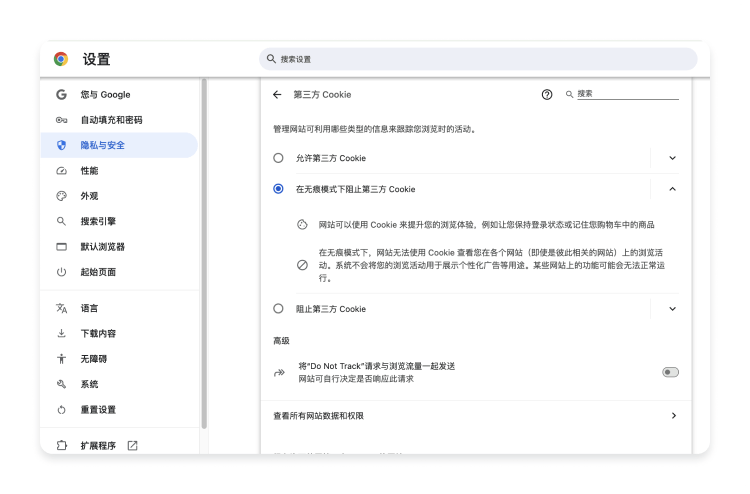The width and height of the screenshot is (750, 494).
Task: Toggle the Do Not Track switch
Action: [x=670, y=372]
